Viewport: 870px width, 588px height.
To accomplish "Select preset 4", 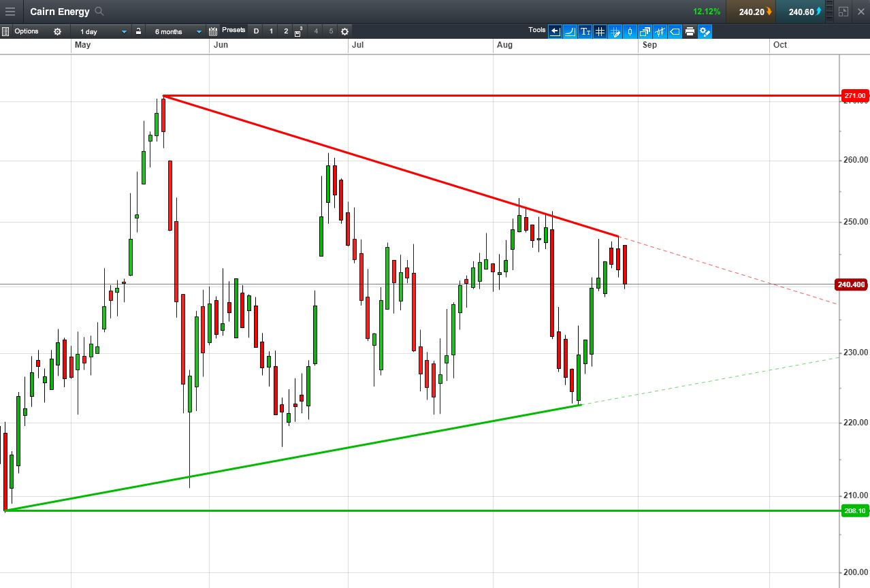I will coord(316,31).
